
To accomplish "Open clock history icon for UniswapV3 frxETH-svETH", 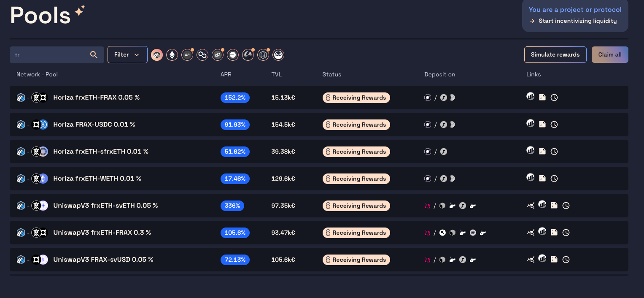I will coord(566,206).
